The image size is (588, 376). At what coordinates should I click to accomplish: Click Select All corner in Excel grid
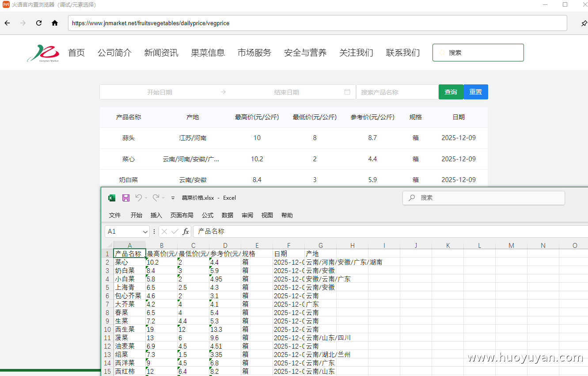click(x=109, y=245)
